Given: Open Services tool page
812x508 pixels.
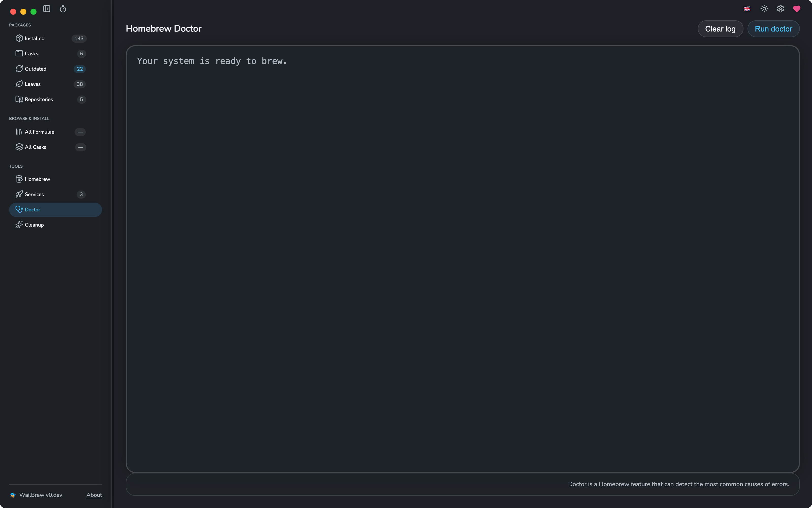Looking at the screenshot, I should click(55, 194).
